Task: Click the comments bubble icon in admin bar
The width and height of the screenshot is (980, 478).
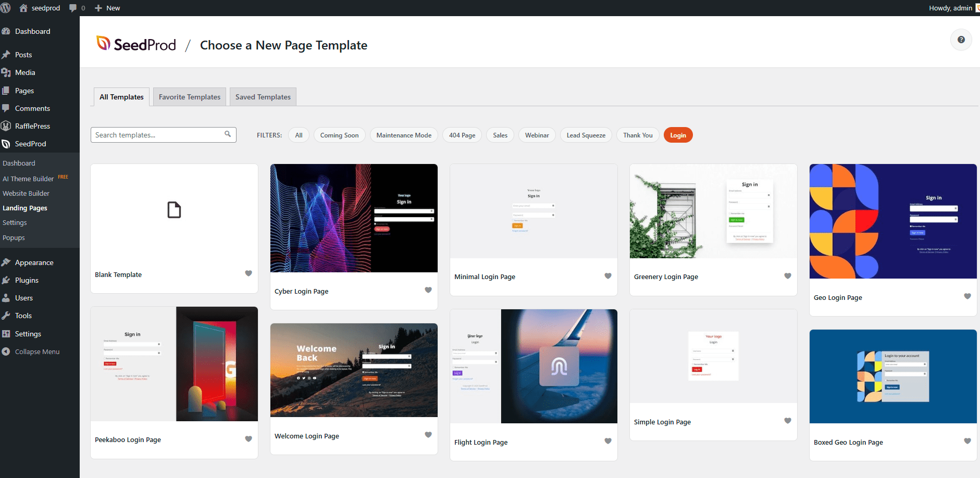Action: [x=73, y=8]
